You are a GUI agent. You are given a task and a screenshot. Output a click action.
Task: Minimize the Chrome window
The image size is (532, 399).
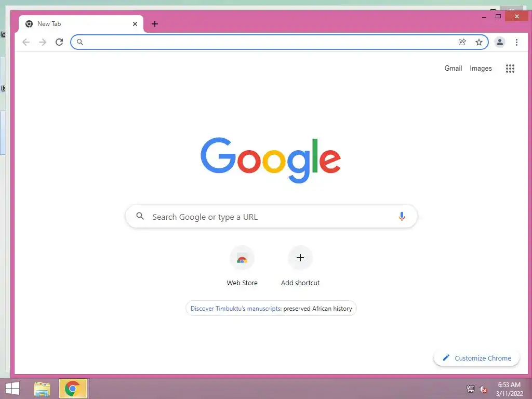(484, 16)
